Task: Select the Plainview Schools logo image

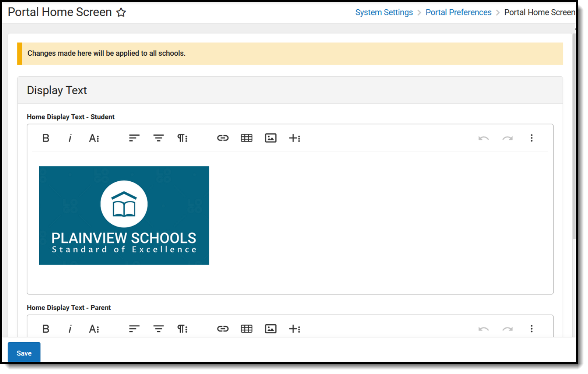Action: point(124,216)
